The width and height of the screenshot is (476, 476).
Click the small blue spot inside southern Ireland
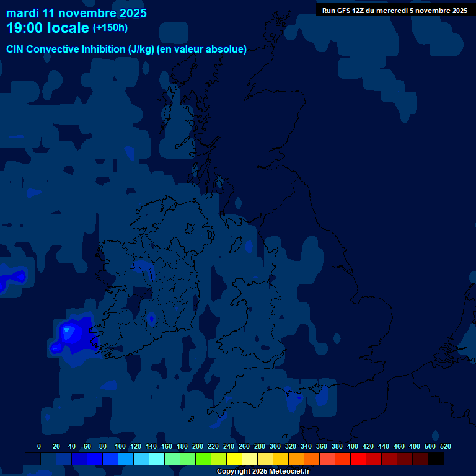[151, 319]
